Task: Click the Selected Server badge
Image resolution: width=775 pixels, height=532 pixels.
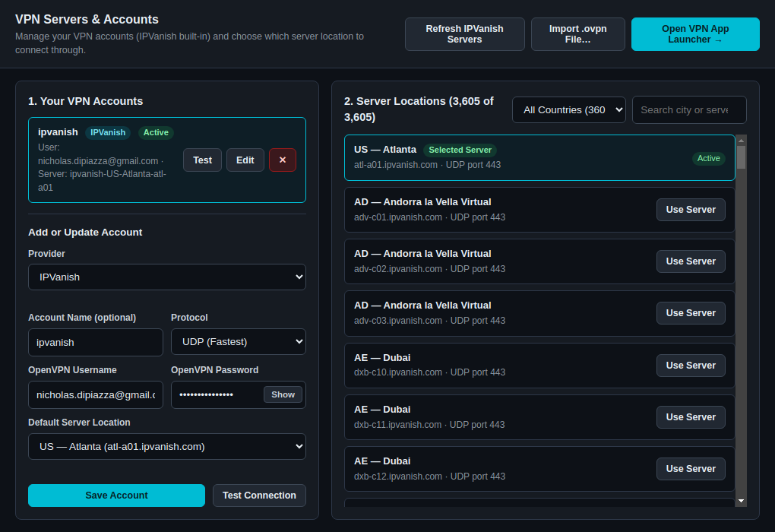Action: (460, 150)
